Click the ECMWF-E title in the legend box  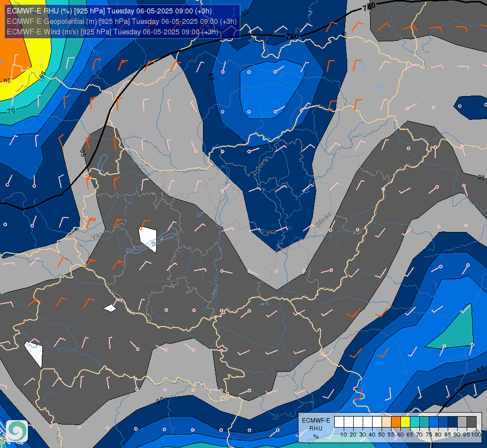316,420
